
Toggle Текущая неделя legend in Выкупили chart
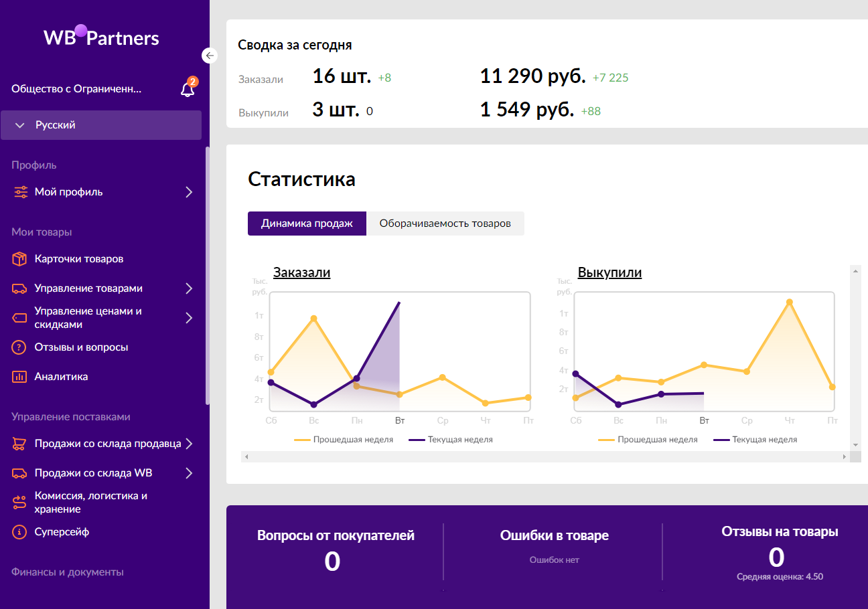click(x=755, y=440)
